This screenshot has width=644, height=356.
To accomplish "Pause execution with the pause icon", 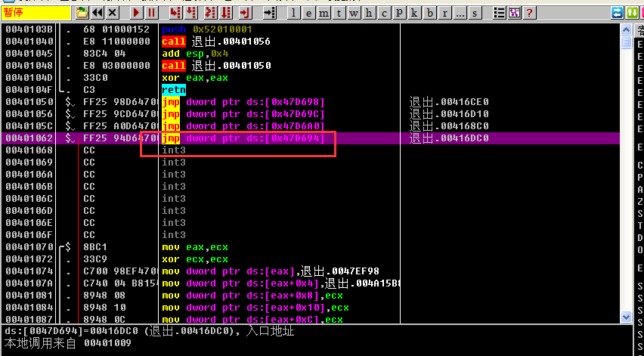I will click(151, 13).
